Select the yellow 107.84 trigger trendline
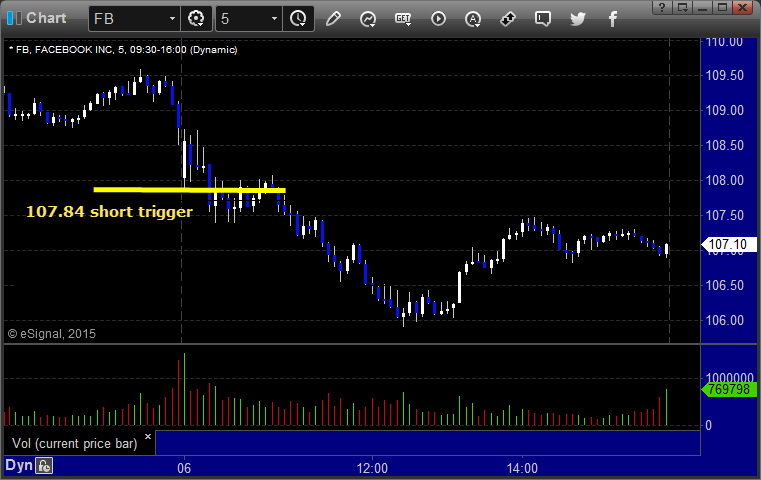This screenshot has height=480, width=761. pyautogui.click(x=189, y=190)
